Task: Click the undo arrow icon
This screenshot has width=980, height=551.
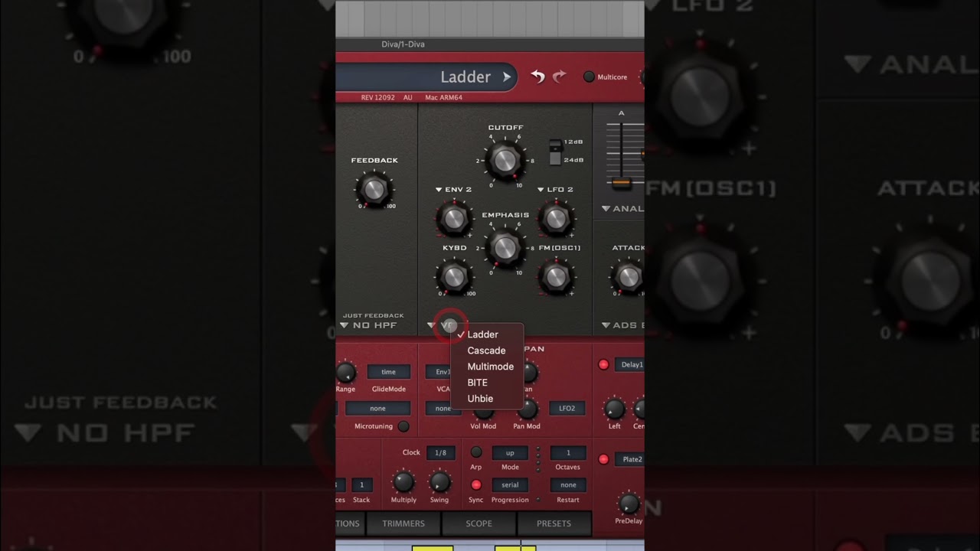Action: click(538, 77)
